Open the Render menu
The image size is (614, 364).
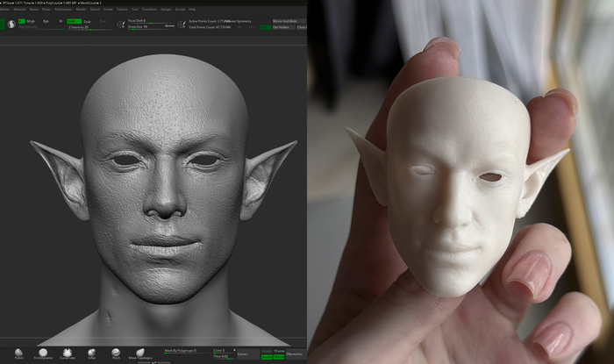pyautogui.click(x=81, y=9)
